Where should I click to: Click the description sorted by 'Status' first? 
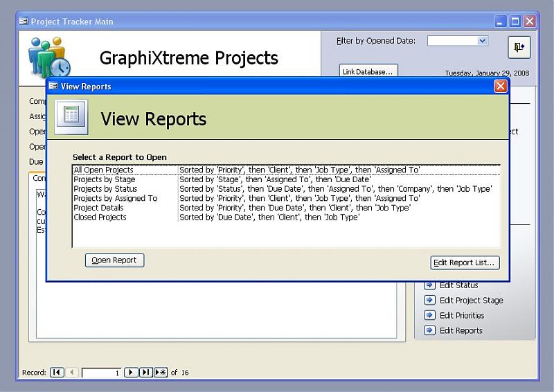tap(335, 189)
